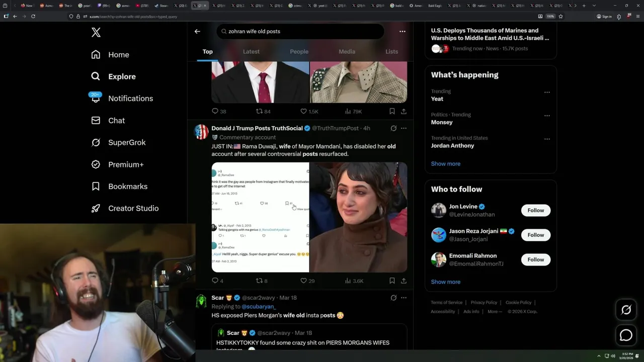Open Terms of Service footer link
Image resolution: width=644 pixels, height=362 pixels.
click(446, 303)
